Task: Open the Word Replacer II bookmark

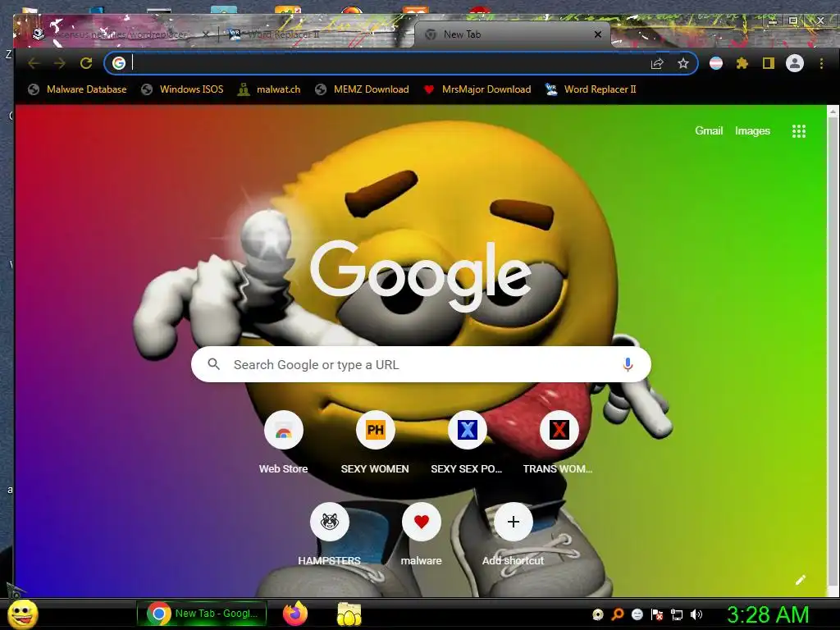Action: (591, 89)
